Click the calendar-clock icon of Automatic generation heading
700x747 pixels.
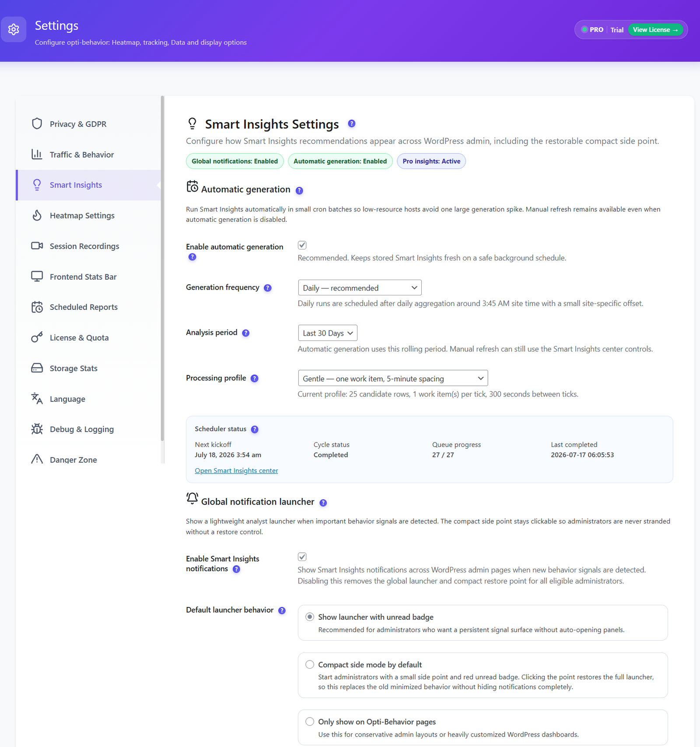click(192, 186)
